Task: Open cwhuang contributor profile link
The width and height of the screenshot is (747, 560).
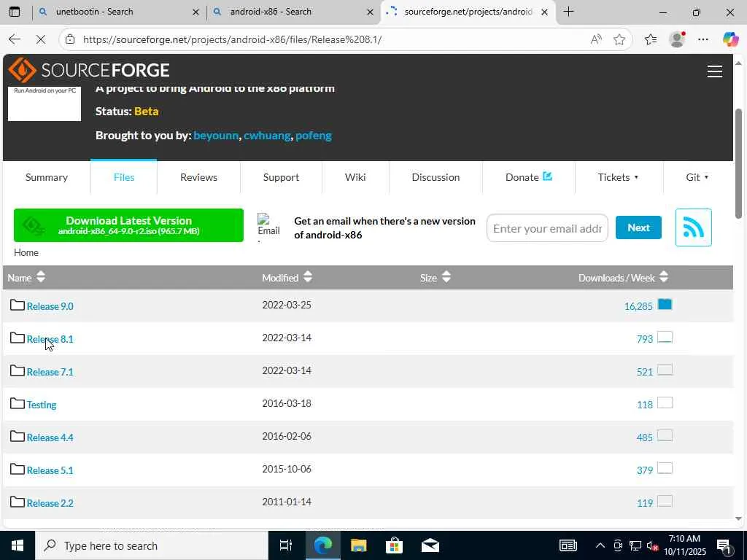Action: [x=267, y=135]
